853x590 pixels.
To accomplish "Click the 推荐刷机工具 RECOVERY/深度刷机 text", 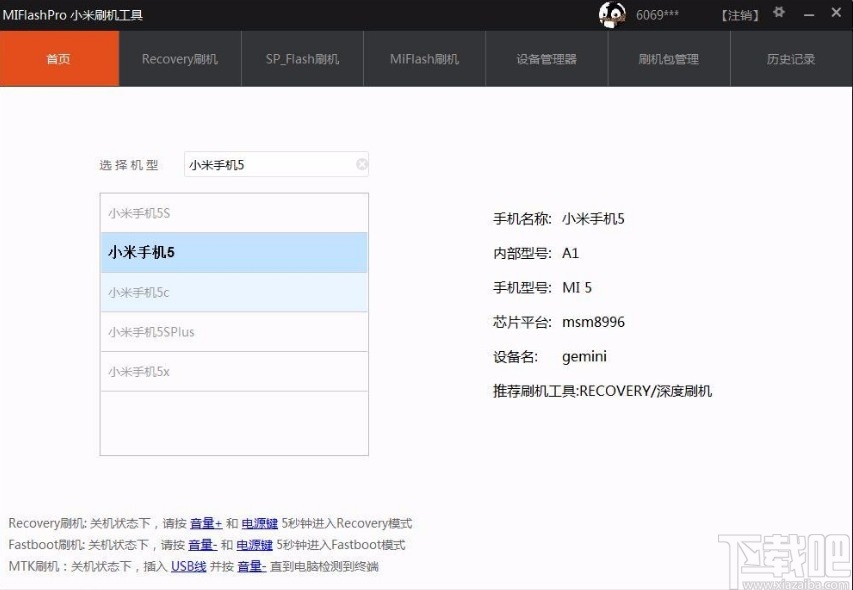I will [x=602, y=391].
